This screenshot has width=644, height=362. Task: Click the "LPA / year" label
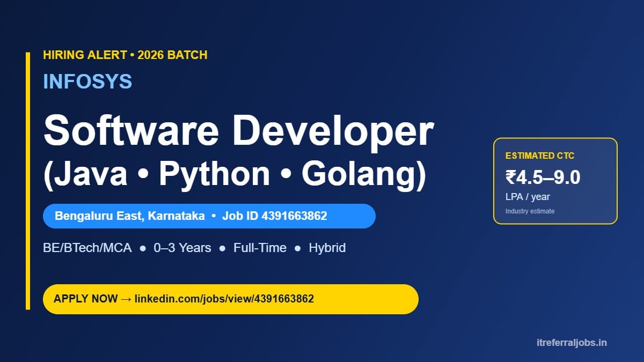[x=528, y=197]
